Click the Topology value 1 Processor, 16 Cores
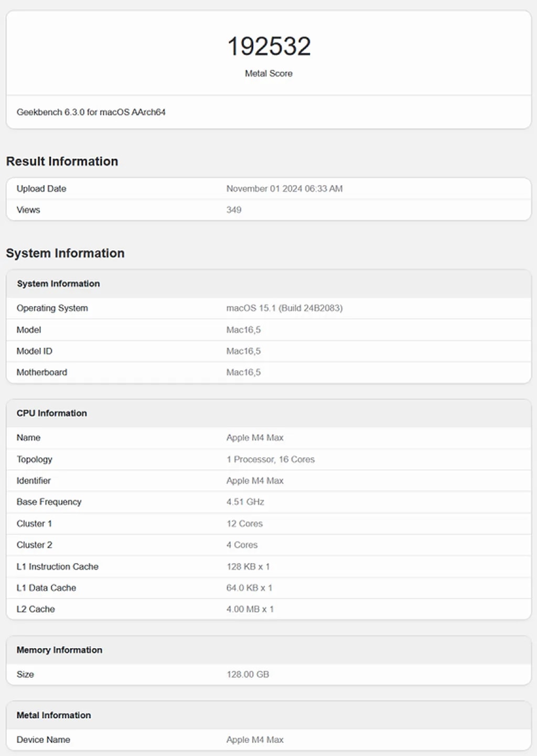Viewport: 537px width, 756px height. pos(271,459)
